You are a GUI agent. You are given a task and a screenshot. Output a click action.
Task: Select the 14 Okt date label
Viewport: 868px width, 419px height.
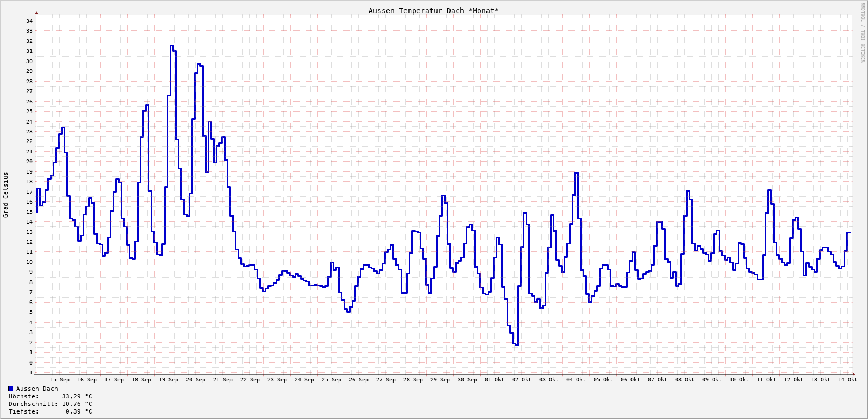848,380
